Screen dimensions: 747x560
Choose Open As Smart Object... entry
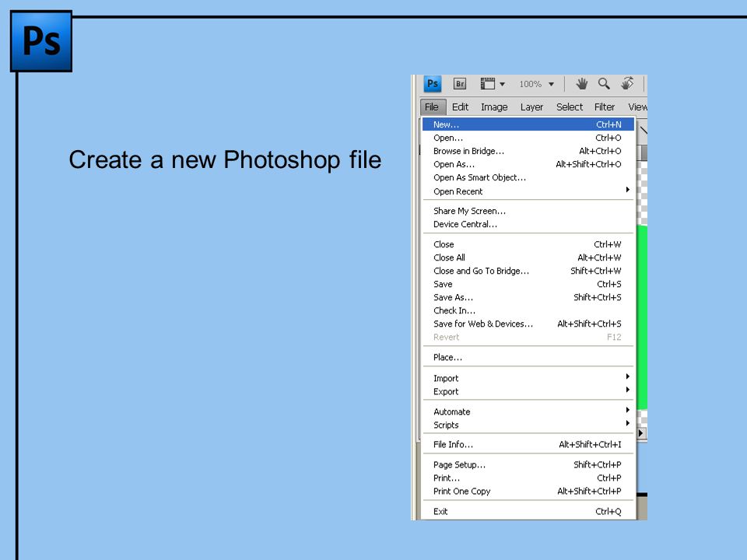pyautogui.click(x=528, y=177)
